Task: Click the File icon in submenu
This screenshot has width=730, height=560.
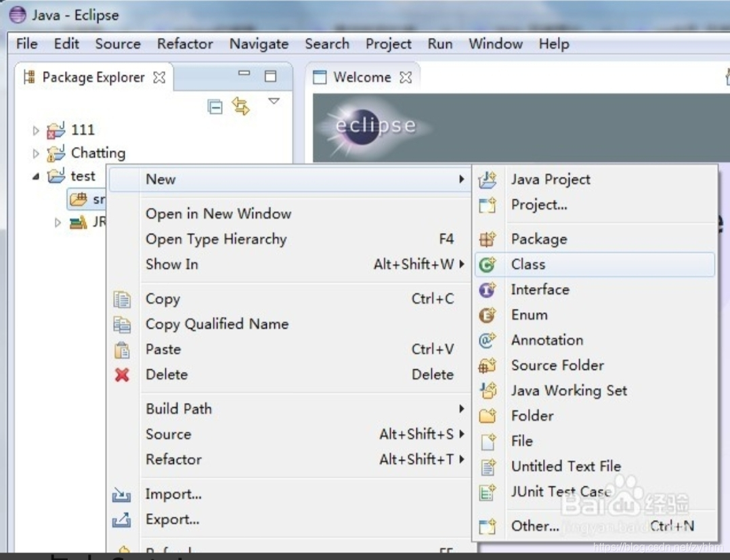Action: 488,441
